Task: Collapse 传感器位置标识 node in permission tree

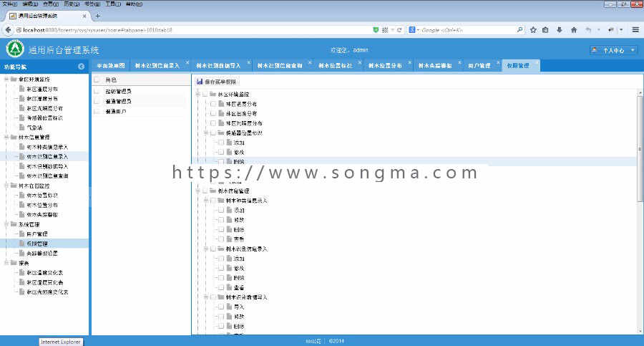Action: pos(206,133)
